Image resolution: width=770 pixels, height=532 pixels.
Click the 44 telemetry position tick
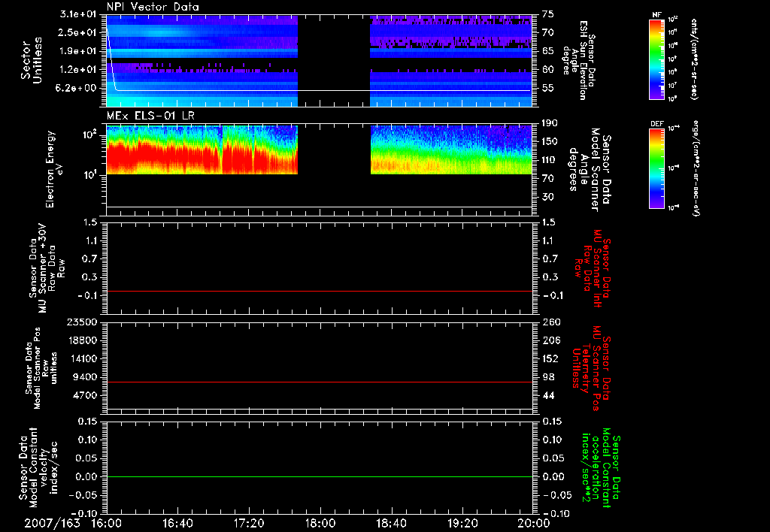548,395
